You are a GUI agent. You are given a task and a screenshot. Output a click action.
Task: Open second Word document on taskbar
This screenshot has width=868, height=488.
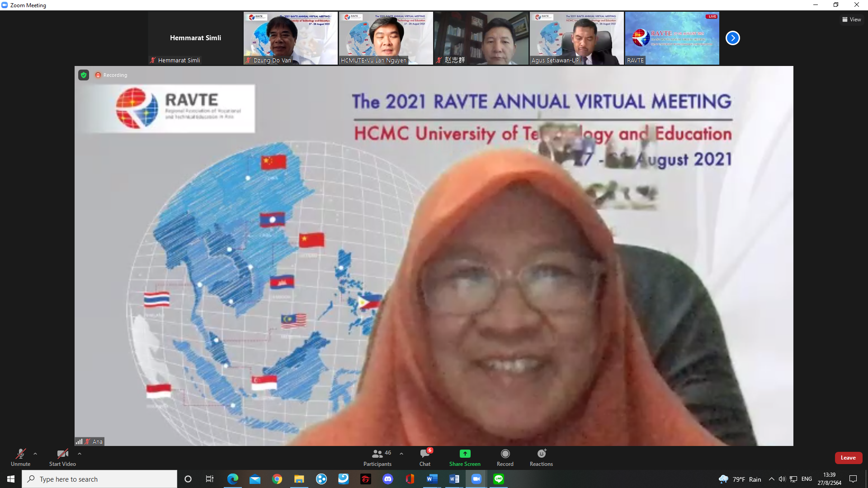(454, 479)
